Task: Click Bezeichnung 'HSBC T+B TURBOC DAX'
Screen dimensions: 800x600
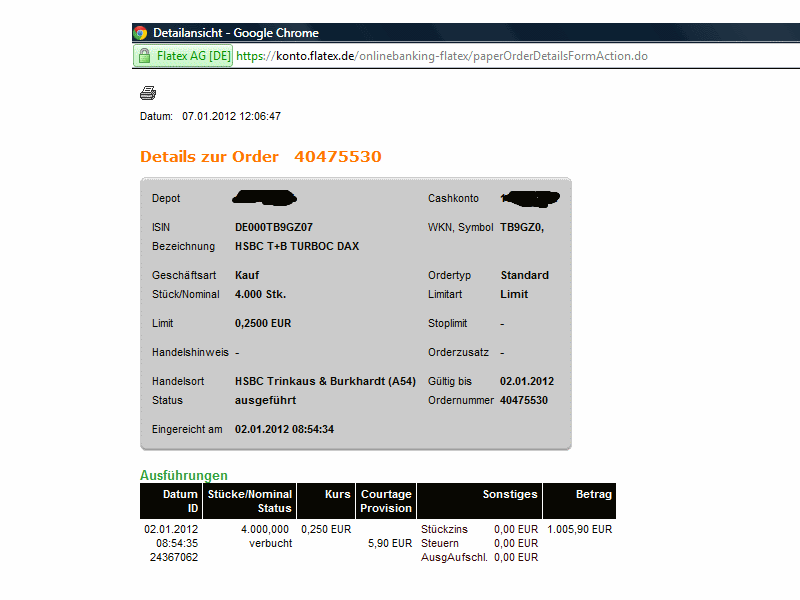Action: pos(297,246)
